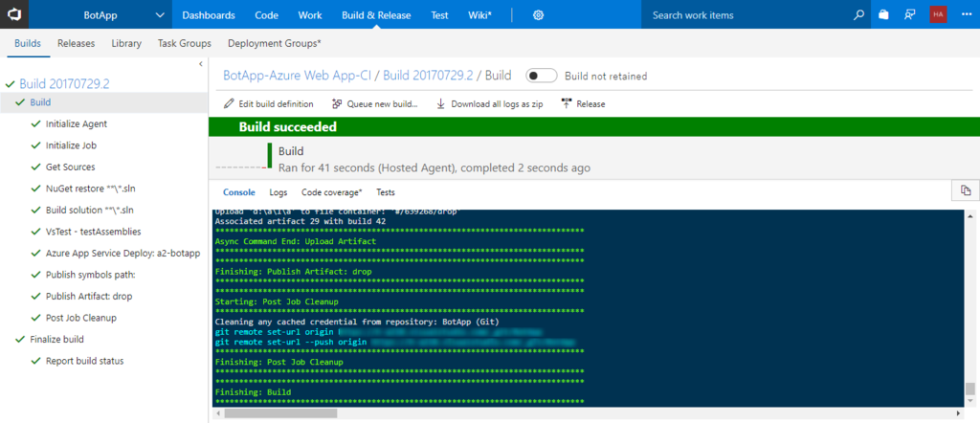Image resolution: width=980 pixels, height=423 pixels.
Task: Open the HA user profile avatar
Action: tap(938, 15)
